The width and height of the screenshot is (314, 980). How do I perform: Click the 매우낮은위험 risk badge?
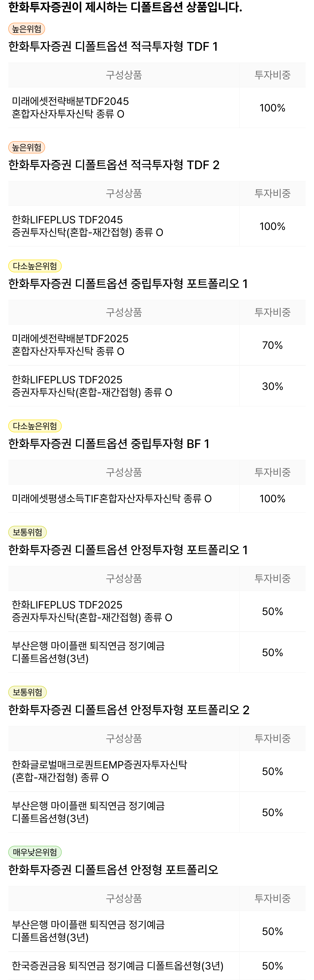(x=35, y=852)
